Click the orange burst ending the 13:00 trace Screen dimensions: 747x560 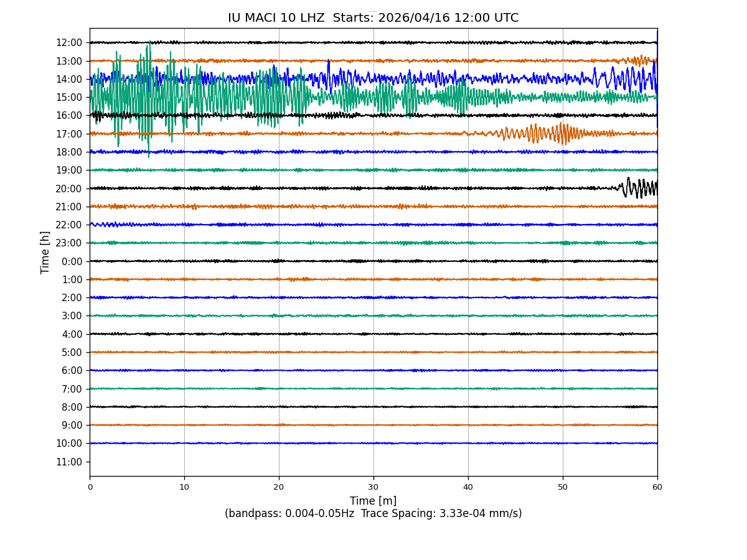(641, 60)
